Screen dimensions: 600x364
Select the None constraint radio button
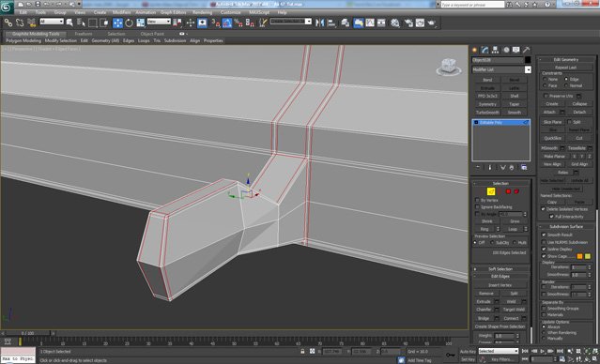pyautogui.click(x=545, y=79)
